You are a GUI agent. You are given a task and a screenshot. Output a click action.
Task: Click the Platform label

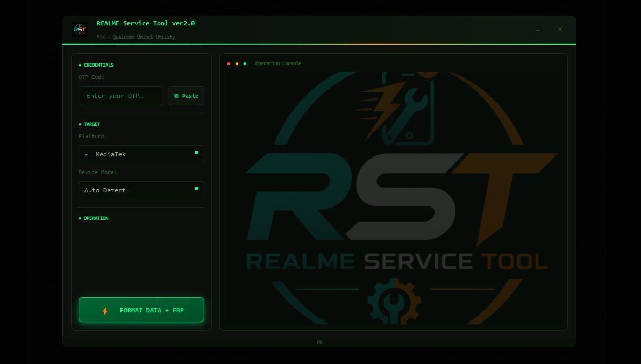click(x=91, y=137)
